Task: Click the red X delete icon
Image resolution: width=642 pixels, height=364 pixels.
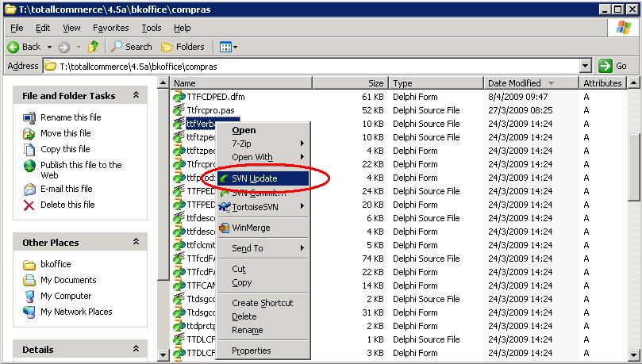Action: [x=29, y=205]
